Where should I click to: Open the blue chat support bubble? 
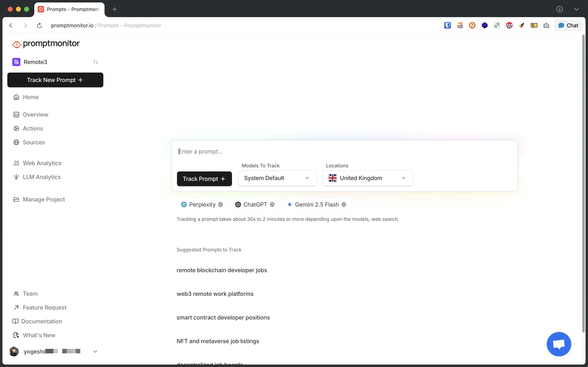tap(559, 344)
